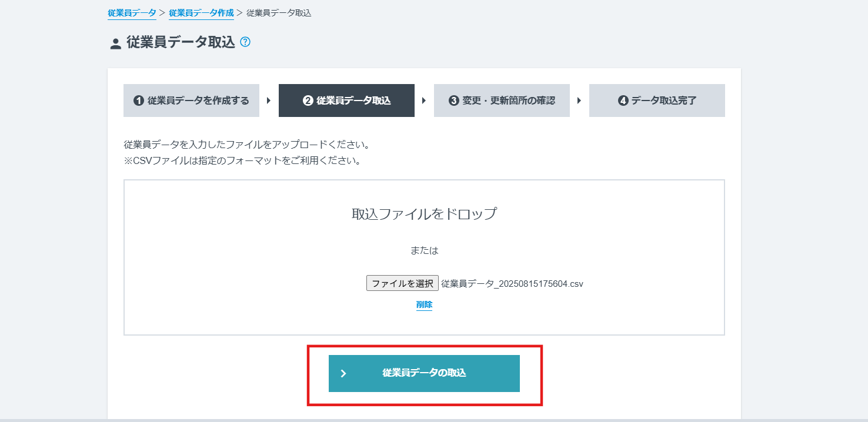868x422 pixels.
Task: Click step indicator ❶ 従業員データを作成する
Action: click(191, 101)
